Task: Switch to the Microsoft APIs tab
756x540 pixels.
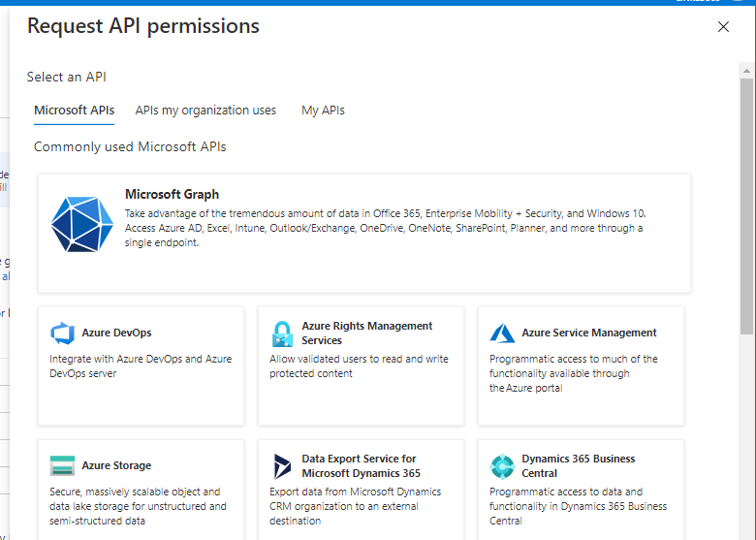Action: pos(75,111)
